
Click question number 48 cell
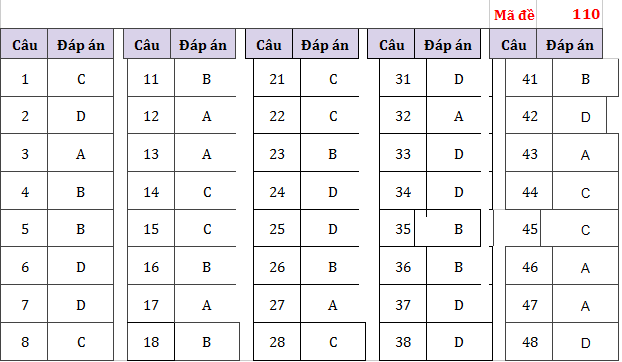point(529,342)
